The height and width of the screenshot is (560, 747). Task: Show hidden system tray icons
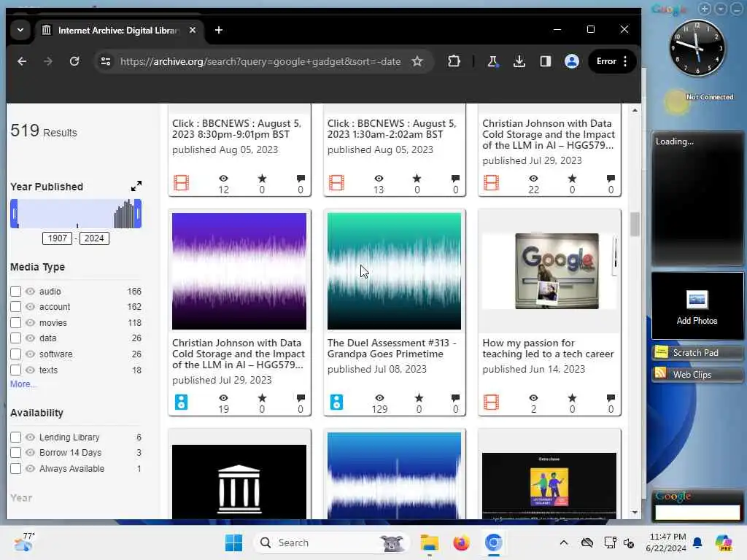click(x=564, y=542)
